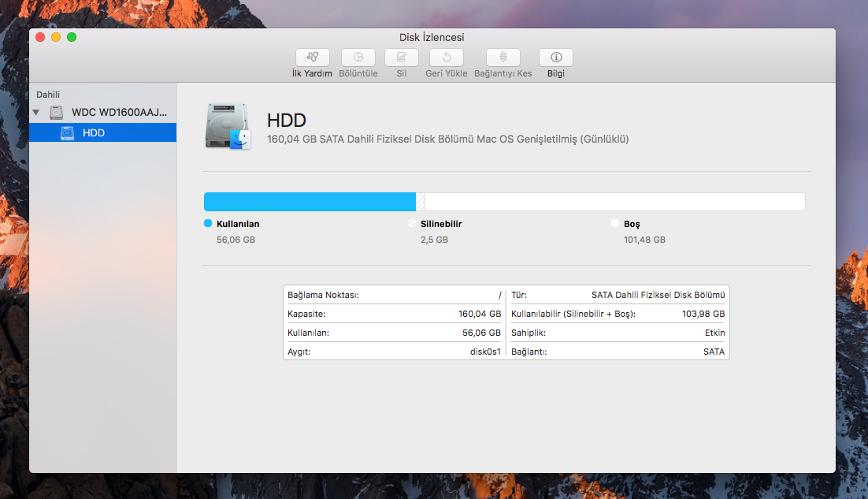This screenshot has width=868, height=499.
Task: Click the Silinebilir legend label
Action: point(440,224)
